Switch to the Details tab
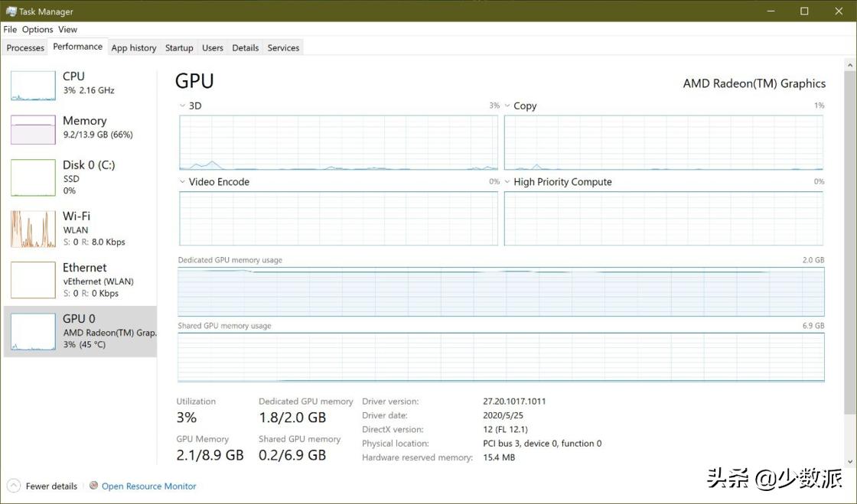Viewport: 857px width, 504px height. click(246, 48)
